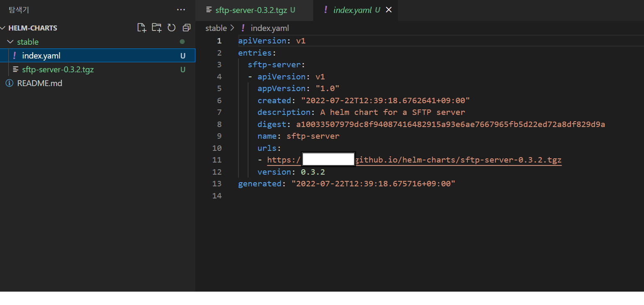Select the index.yaml editor tab

pyautogui.click(x=356, y=10)
